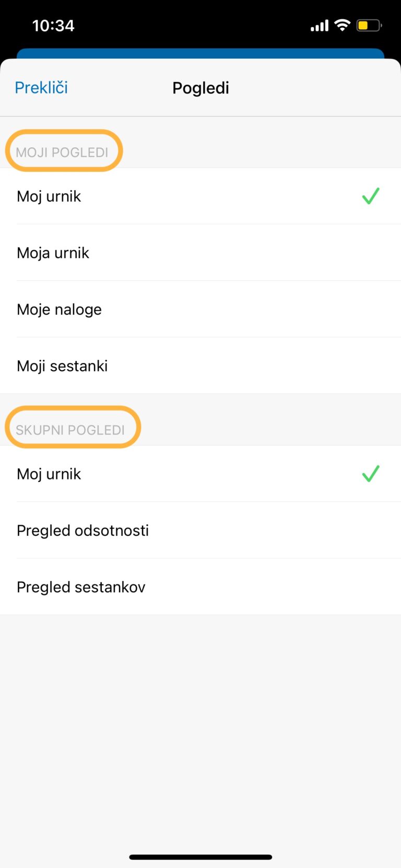Select the Moji sestanki view

[x=62, y=366]
